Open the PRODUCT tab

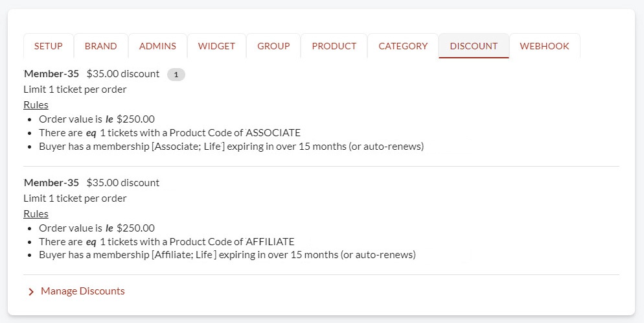coord(334,46)
